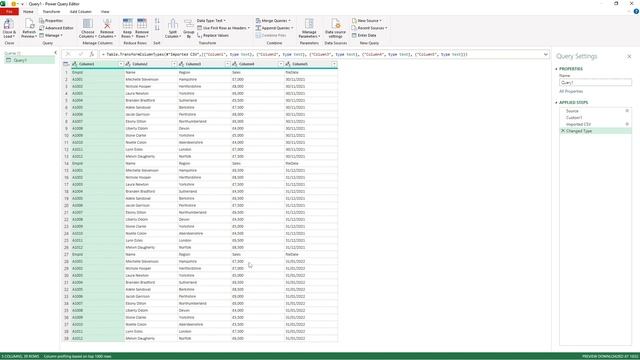
Task: Select Query1 in the Queries pane
Action: 29,60
